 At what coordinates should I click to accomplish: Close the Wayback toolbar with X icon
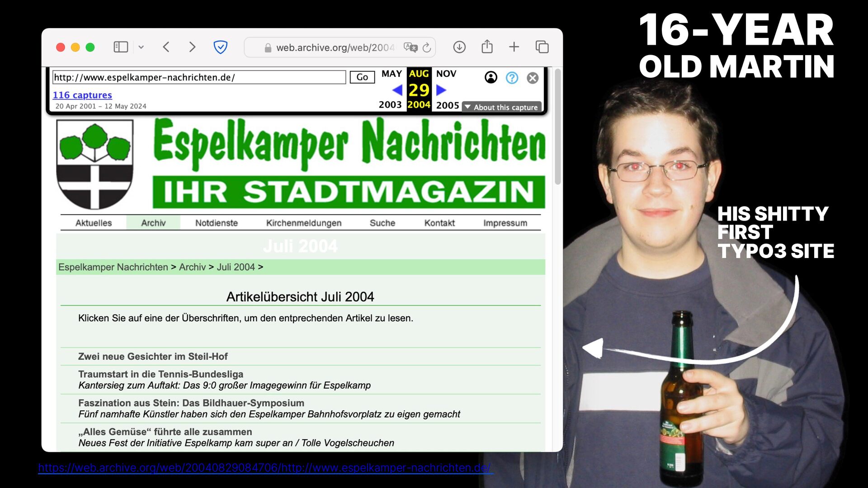pos(533,78)
